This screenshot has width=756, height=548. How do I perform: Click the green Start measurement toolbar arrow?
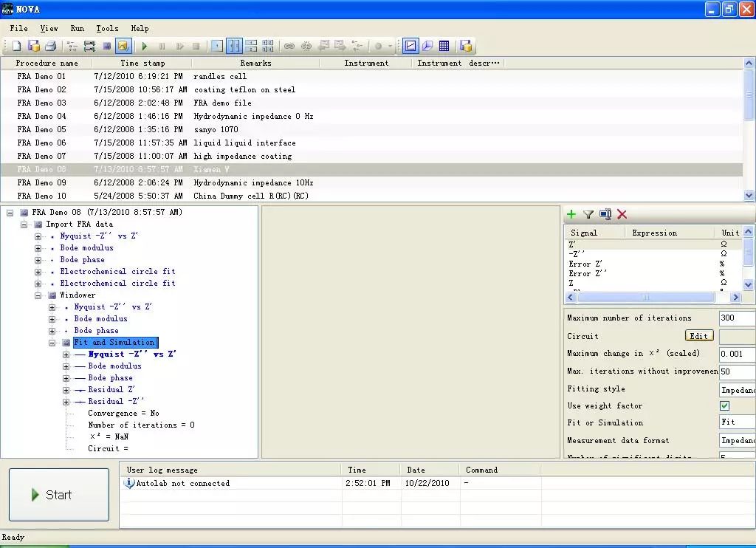[144, 46]
